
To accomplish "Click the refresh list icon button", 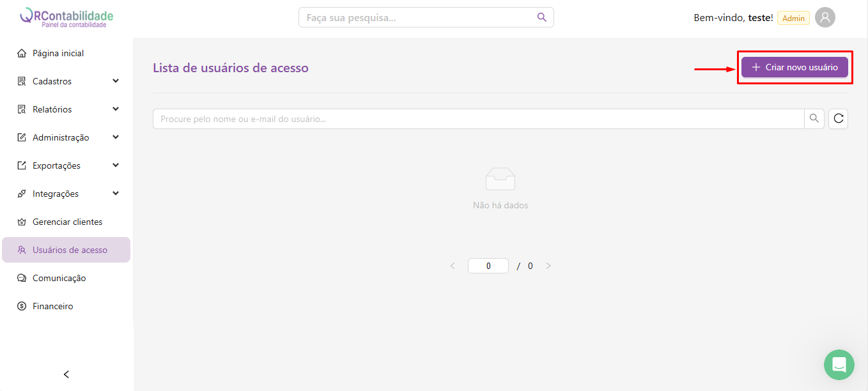I will (838, 119).
